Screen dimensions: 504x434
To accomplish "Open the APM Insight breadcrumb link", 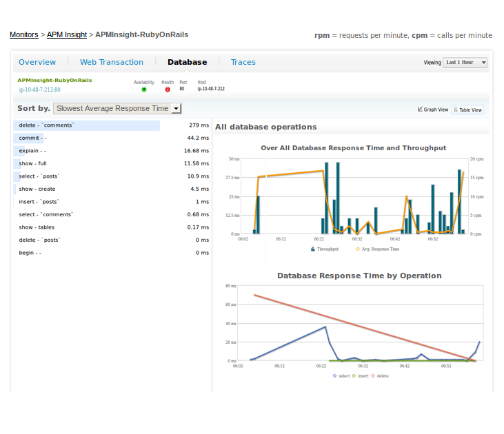I will pos(66,34).
